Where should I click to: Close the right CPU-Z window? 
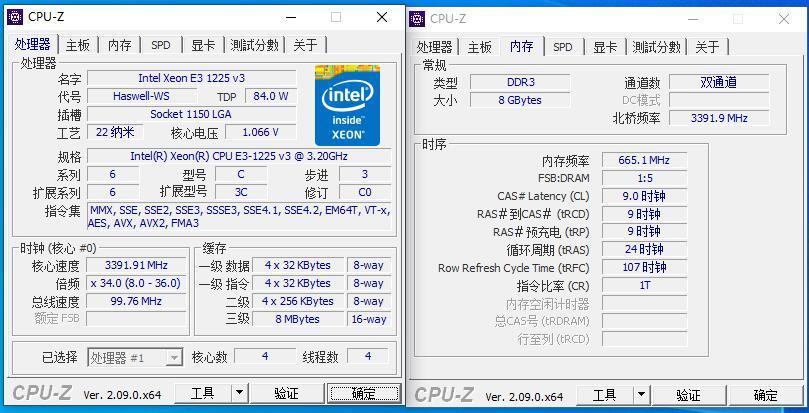click(784, 19)
